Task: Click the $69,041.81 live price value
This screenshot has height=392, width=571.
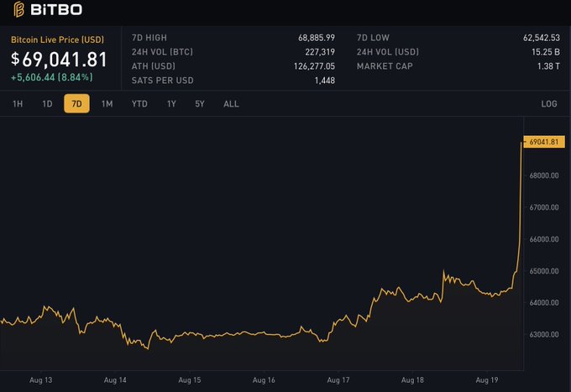Action: pyautogui.click(x=59, y=60)
